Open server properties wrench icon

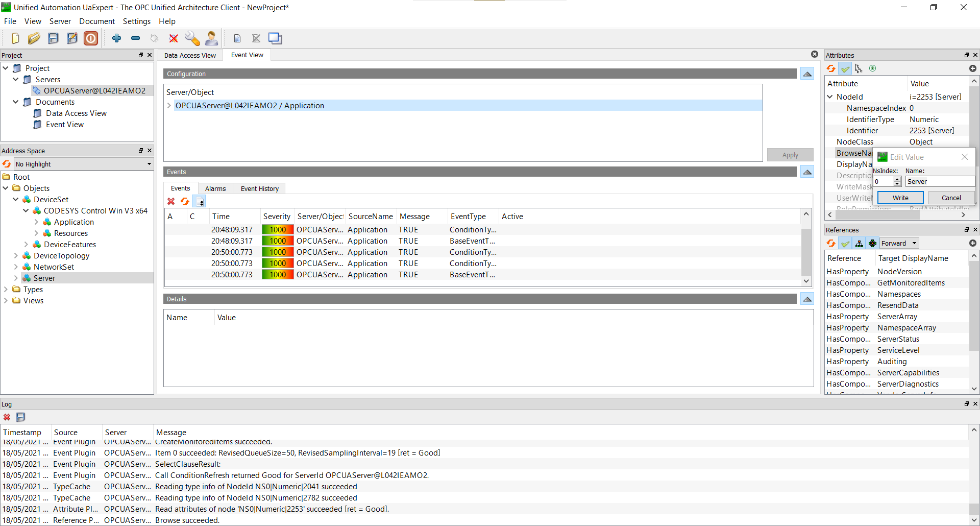click(192, 38)
